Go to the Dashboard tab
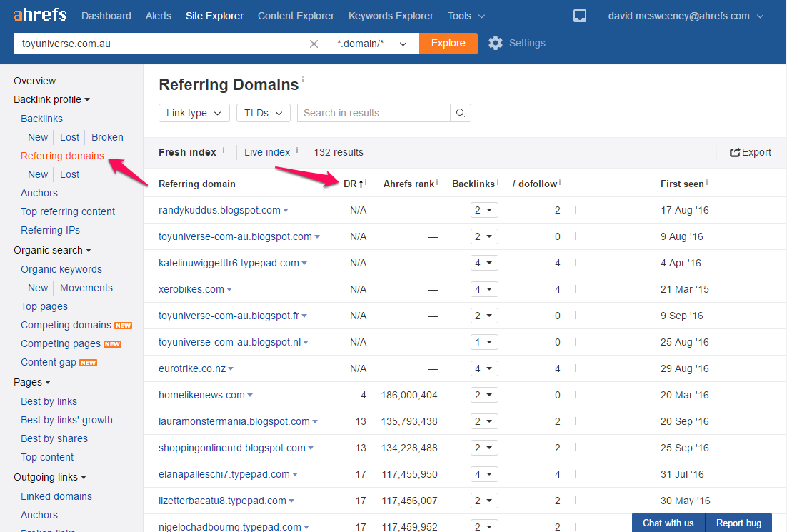Image resolution: width=787 pixels, height=532 pixels. click(x=106, y=16)
